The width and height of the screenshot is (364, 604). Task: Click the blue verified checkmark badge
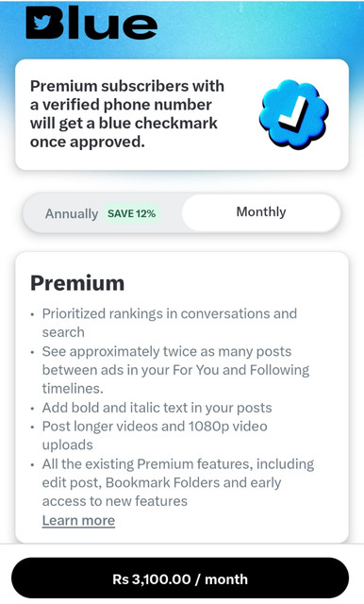click(293, 115)
